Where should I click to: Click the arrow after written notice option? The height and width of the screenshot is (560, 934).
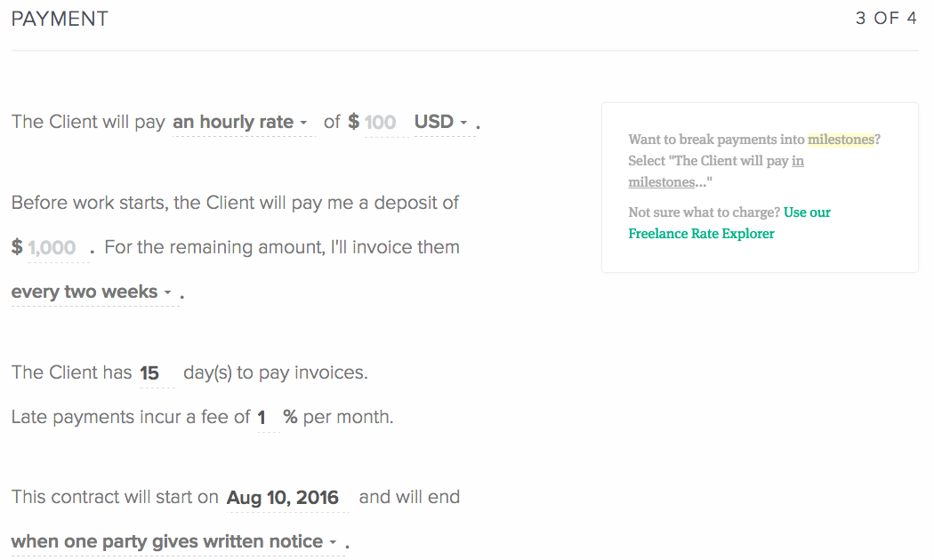[333, 542]
